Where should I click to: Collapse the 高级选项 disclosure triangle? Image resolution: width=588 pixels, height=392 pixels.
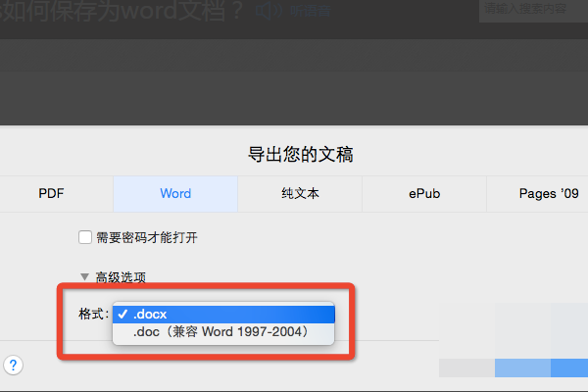(x=84, y=276)
